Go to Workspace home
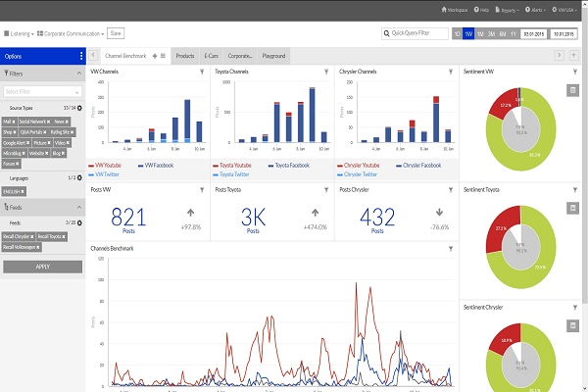Viewport: 588px width, 392px height. tap(454, 10)
